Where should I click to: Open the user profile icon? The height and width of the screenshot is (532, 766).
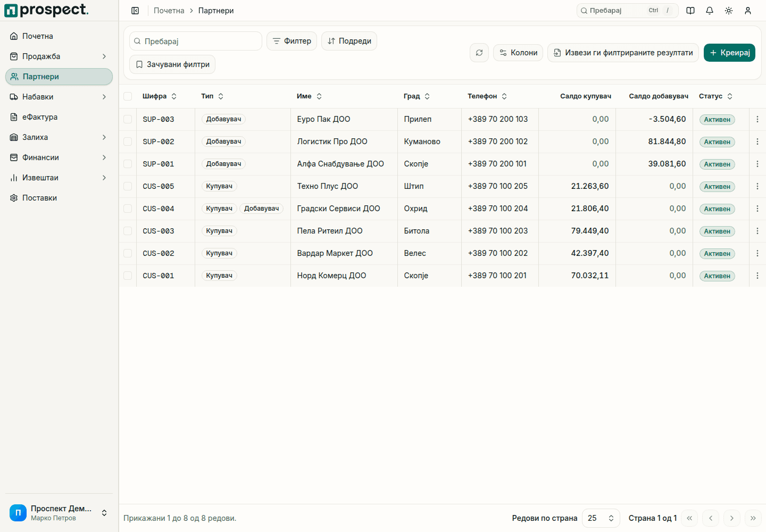(748, 11)
